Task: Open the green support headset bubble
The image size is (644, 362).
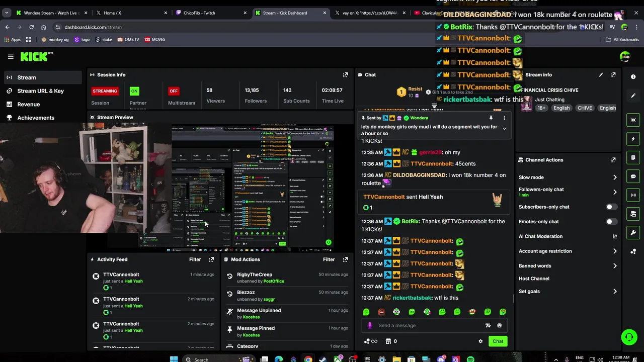Action: coord(629,337)
